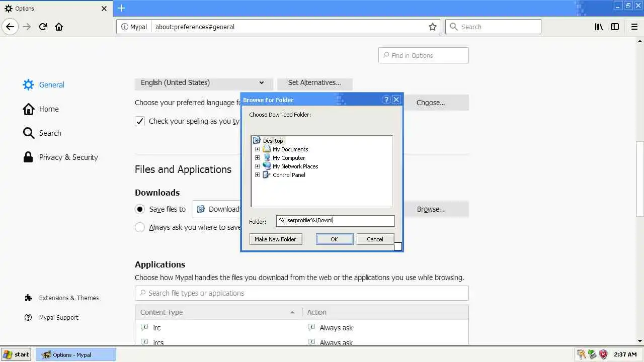Select the Desktop icon in folder tree
Screen dimensions: 644x362
pyautogui.click(x=257, y=140)
